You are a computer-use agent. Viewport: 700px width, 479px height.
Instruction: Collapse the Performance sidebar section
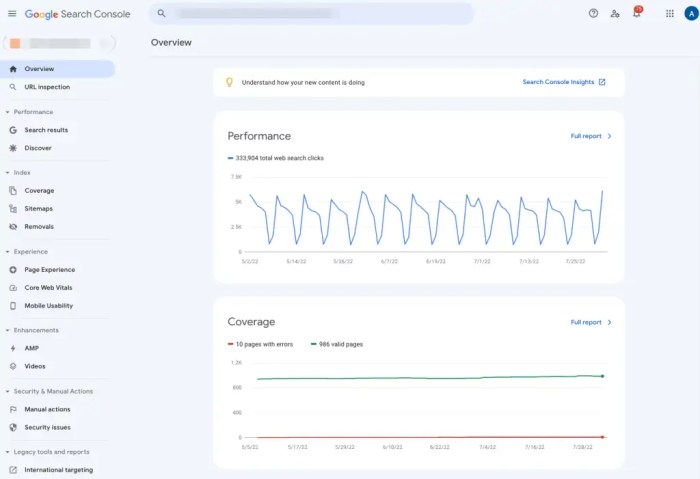tap(7, 112)
